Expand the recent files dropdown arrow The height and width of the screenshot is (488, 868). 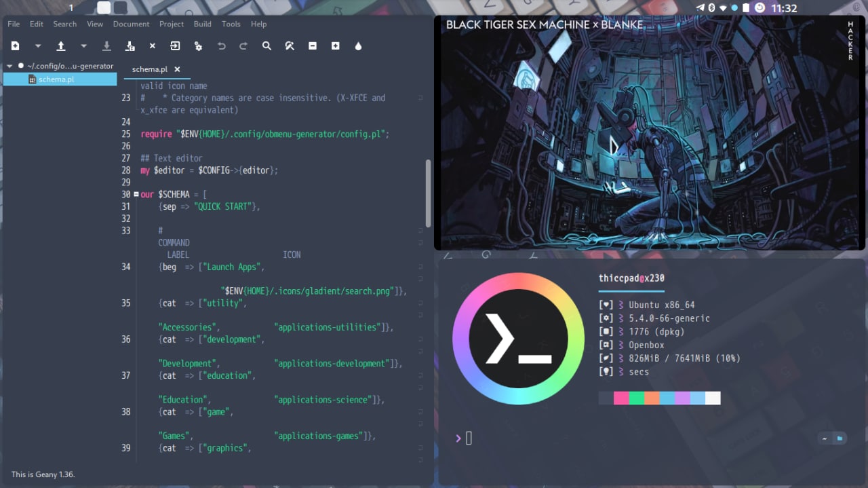(x=83, y=46)
